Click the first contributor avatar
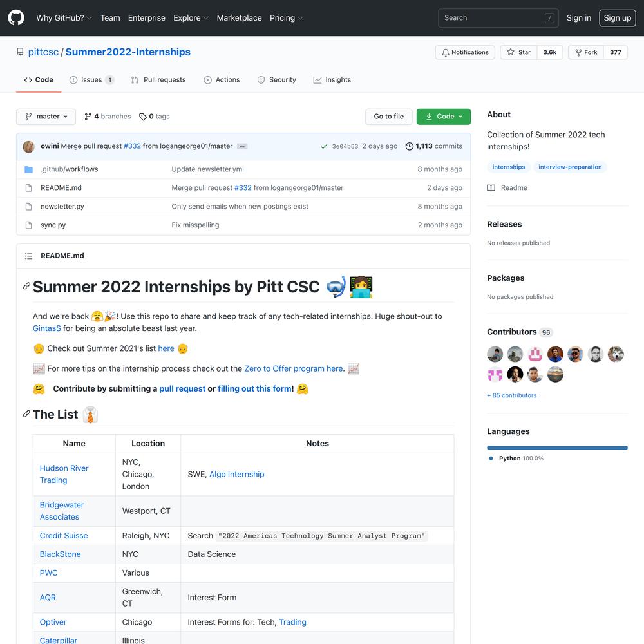This screenshot has width=644, height=644. point(495,354)
